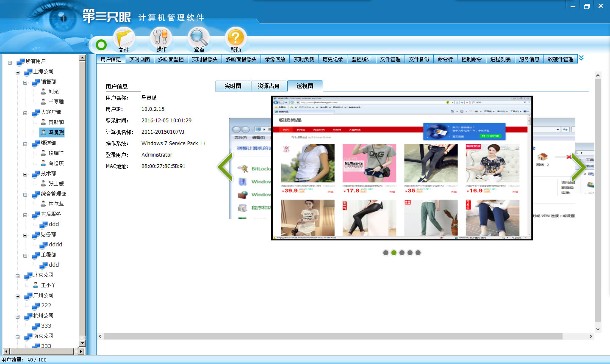Image resolution: width=610 pixels, height=364 pixels.
Task: Collapse the 大客户部 department node
Action: (x=25, y=113)
